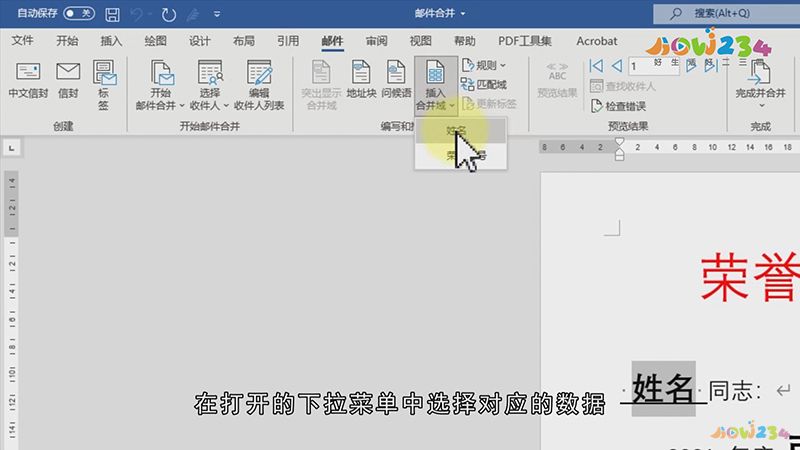Choose 姓名 in the merge field menu
This screenshot has width=800, height=450.
point(460,131)
